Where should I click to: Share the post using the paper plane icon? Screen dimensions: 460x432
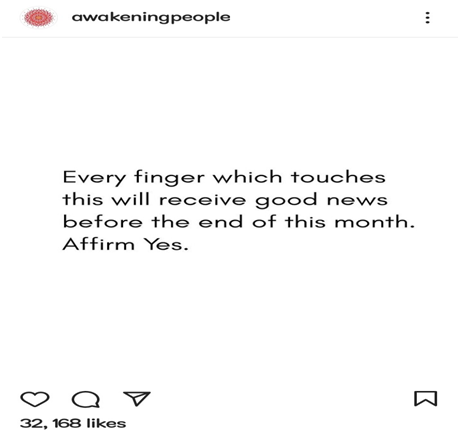137,398
